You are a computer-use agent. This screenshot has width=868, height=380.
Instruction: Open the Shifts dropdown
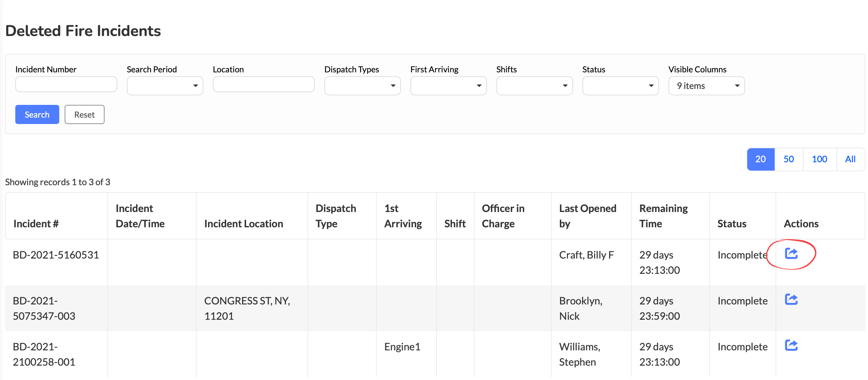point(534,86)
